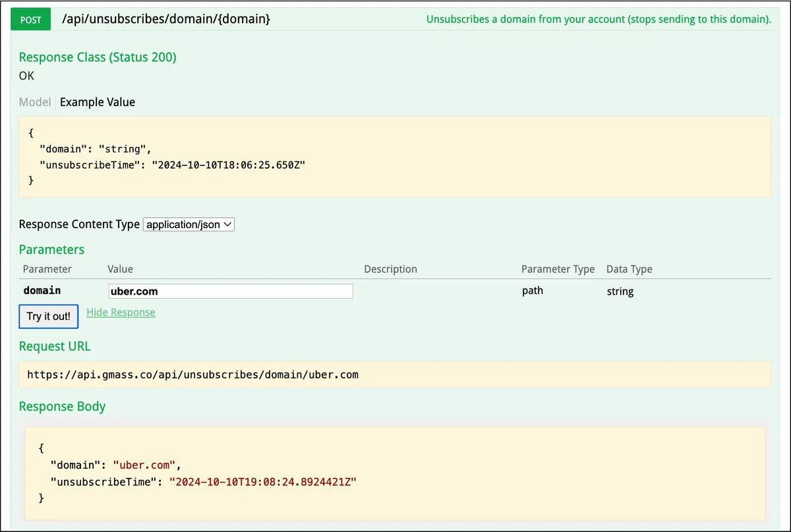This screenshot has height=532, width=791.
Task: Click the endpoint description about unsubscribing a domain
Action: pyautogui.click(x=599, y=19)
